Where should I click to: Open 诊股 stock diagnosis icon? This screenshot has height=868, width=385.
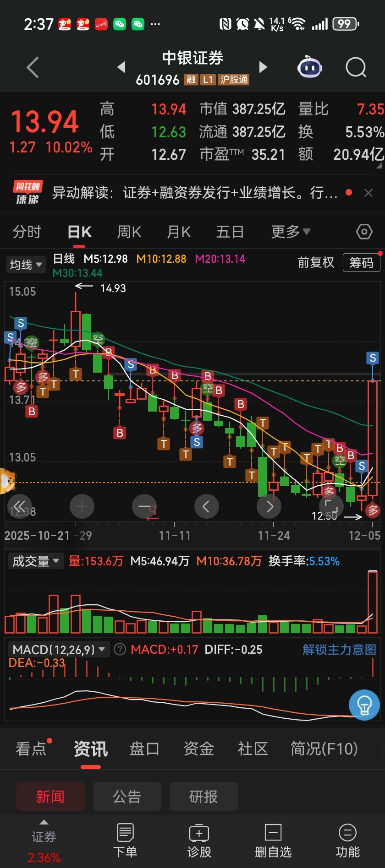pos(199,841)
